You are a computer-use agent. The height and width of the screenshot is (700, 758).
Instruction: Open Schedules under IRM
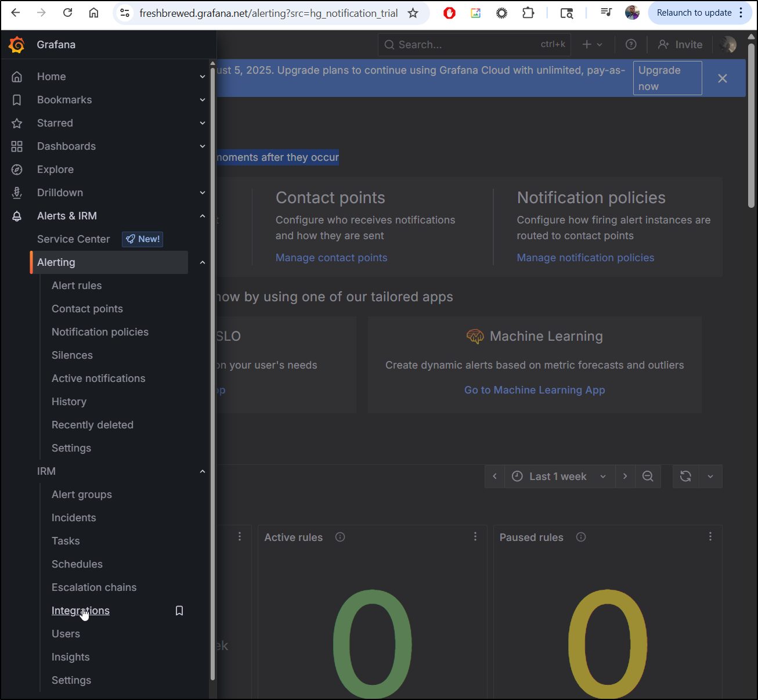[77, 564]
